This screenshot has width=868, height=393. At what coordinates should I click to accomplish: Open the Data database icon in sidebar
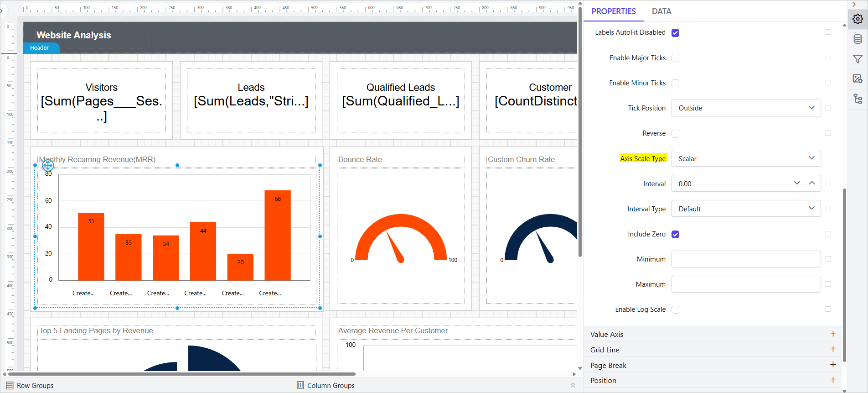(858, 39)
